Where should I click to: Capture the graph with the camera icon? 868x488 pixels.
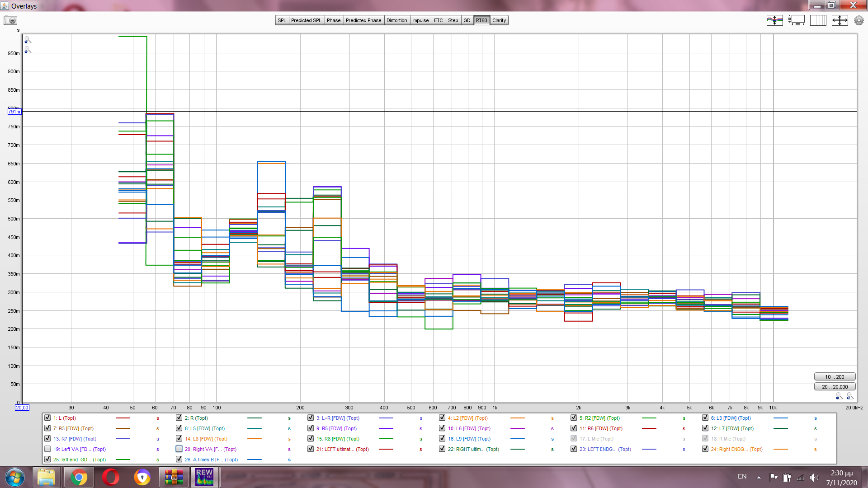pyautogui.click(x=10, y=20)
